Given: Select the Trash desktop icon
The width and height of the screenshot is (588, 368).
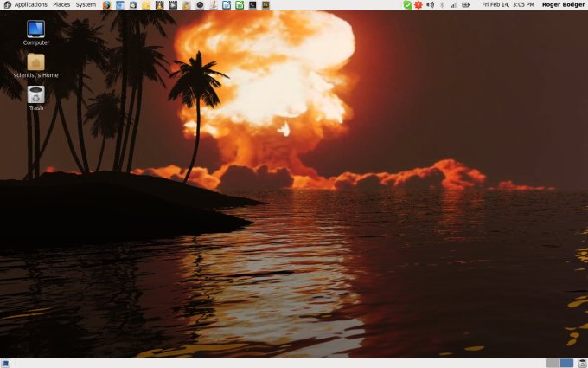Looking at the screenshot, I should tap(36, 98).
